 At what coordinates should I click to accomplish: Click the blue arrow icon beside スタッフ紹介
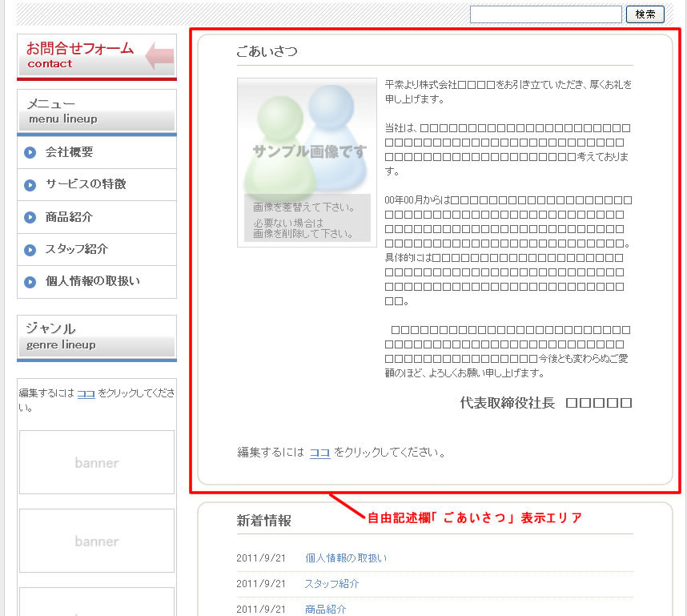coord(30,249)
